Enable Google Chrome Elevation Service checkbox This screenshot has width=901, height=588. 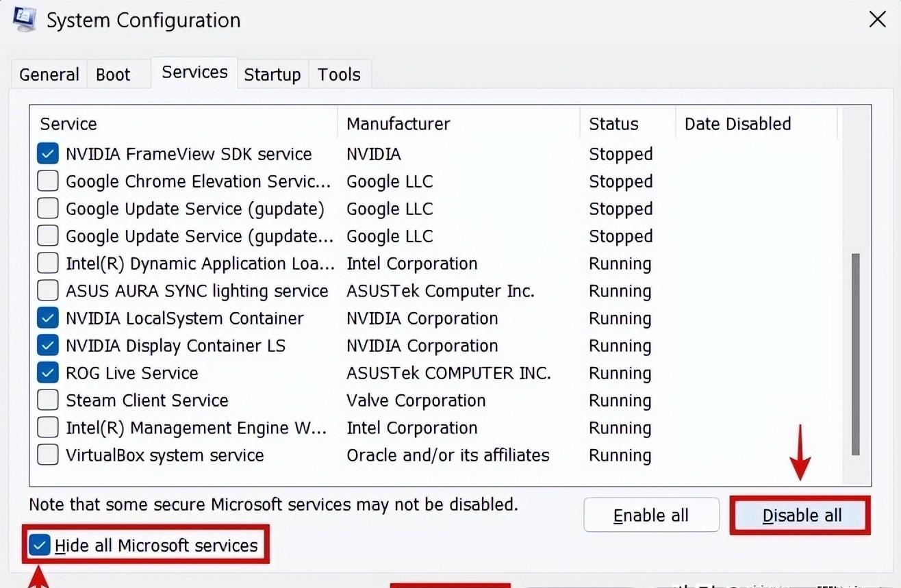[47, 181]
